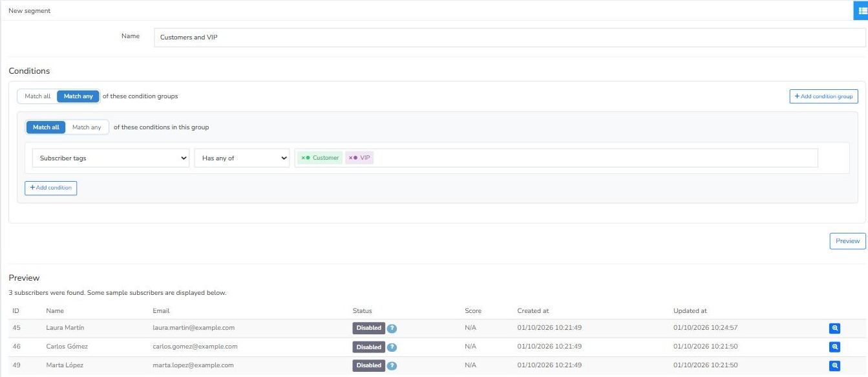Image resolution: width=868 pixels, height=377 pixels.
Task: Click the ID value 46
Action: tap(17, 347)
